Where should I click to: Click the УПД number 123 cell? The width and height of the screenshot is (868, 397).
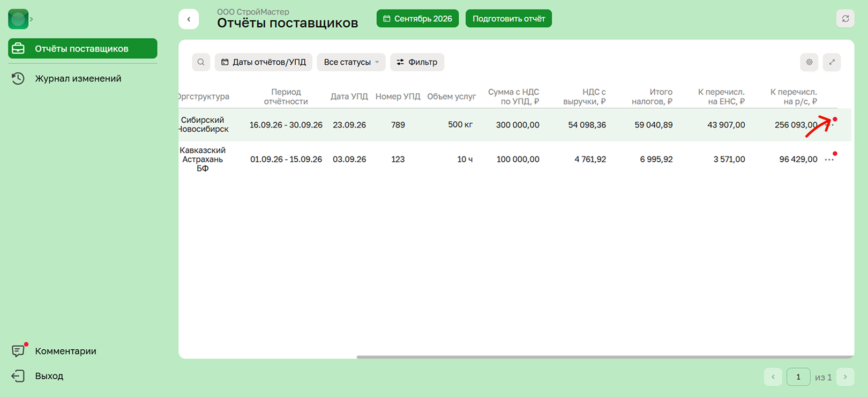point(398,159)
